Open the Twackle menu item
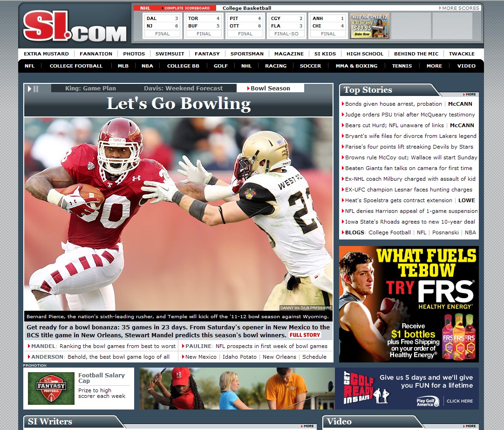 tap(462, 54)
